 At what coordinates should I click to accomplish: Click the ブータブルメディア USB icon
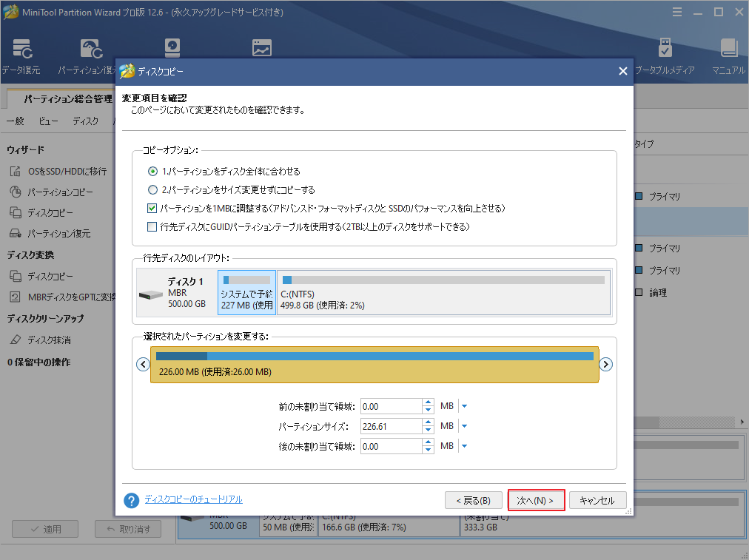pyautogui.click(x=665, y=50)
